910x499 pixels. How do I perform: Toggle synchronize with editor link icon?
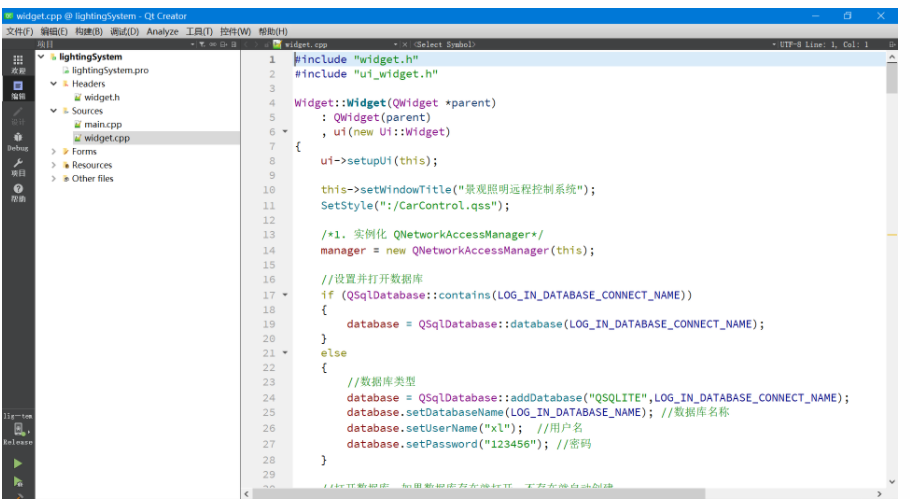tap(212, 44)
